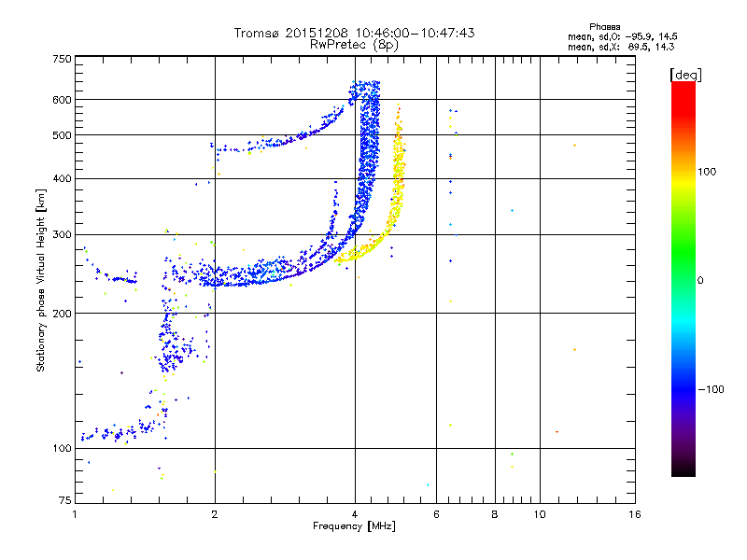Click x-axis tick label '8'
This screenshot has height=560, width=747.
coord(495,514)
